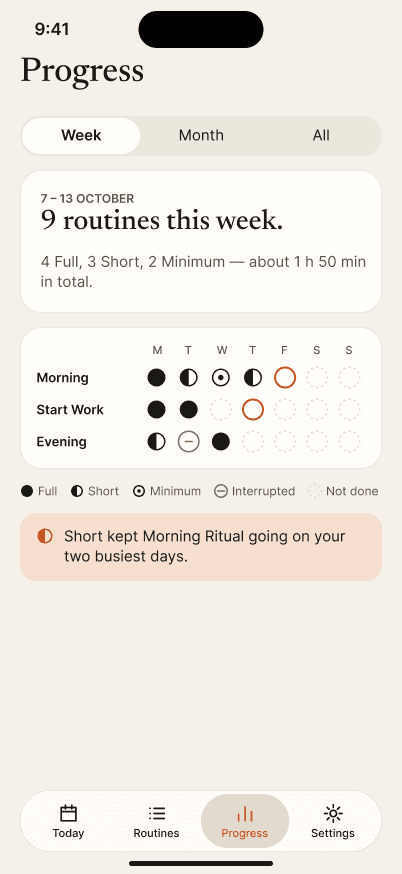The image size is (402, 874).
Task: Tap the Interrupted legend item
Action: coord(255,491)
